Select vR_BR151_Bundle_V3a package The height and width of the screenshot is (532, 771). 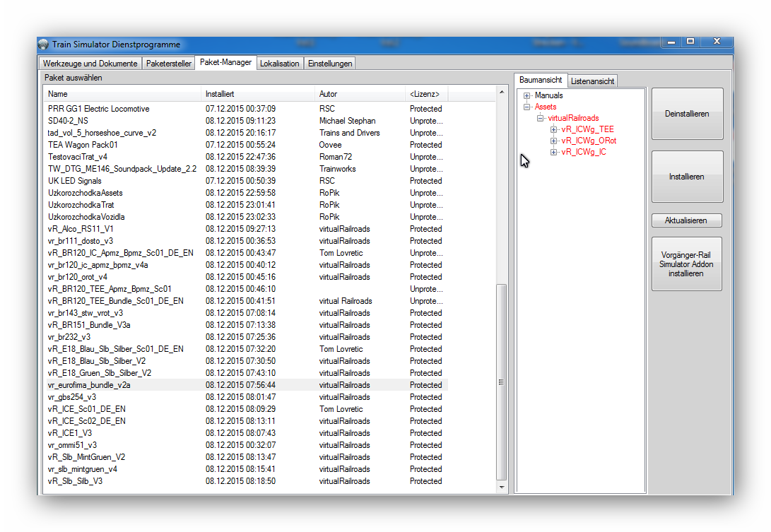coord(246,325)
